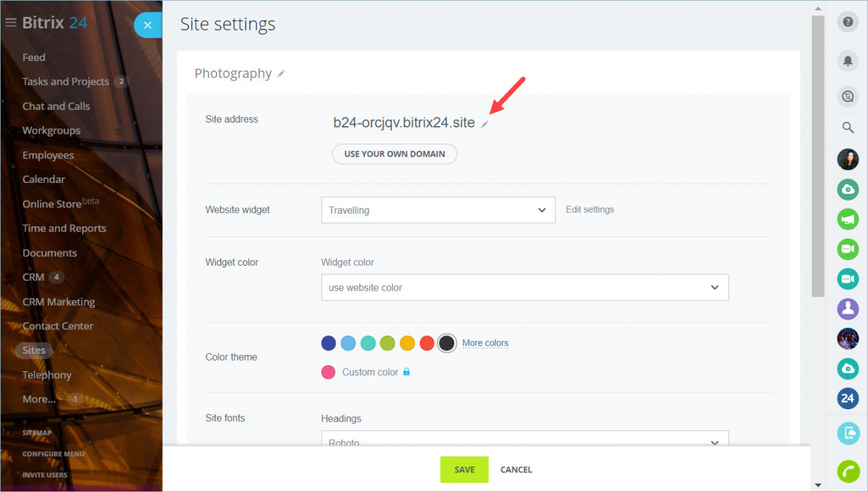Open the blue 24 general chat icon
The width and height of the screenshot is (868, 492).
(x=848, y=398)
